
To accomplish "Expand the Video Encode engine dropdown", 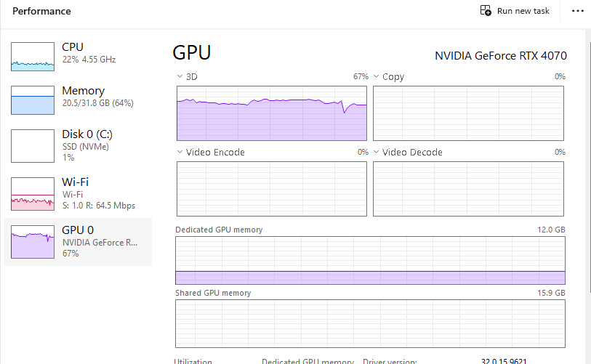I will pos(180,152).
